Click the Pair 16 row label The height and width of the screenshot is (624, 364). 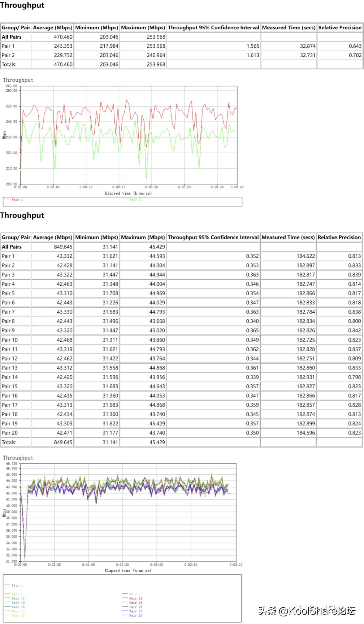pos(10,396)
